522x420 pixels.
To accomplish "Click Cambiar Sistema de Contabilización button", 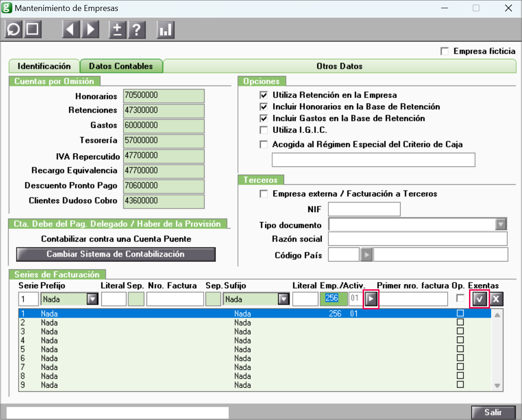I will click(116, 254).
